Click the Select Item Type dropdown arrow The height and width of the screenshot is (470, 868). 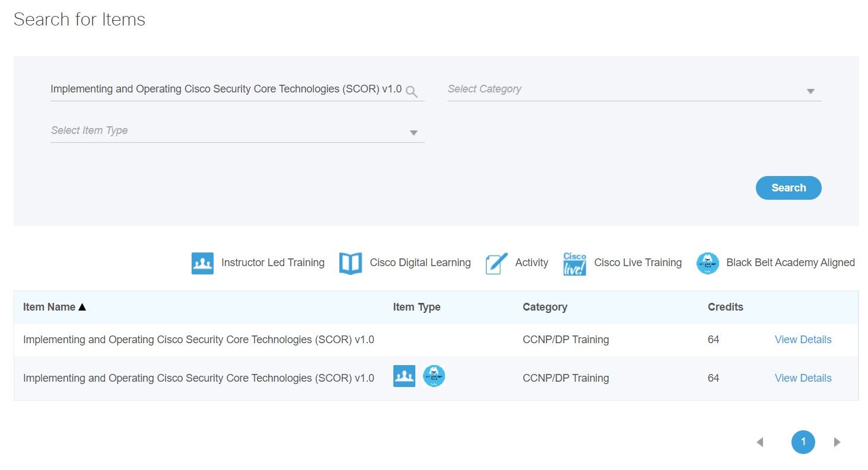(x=414, y=133)
